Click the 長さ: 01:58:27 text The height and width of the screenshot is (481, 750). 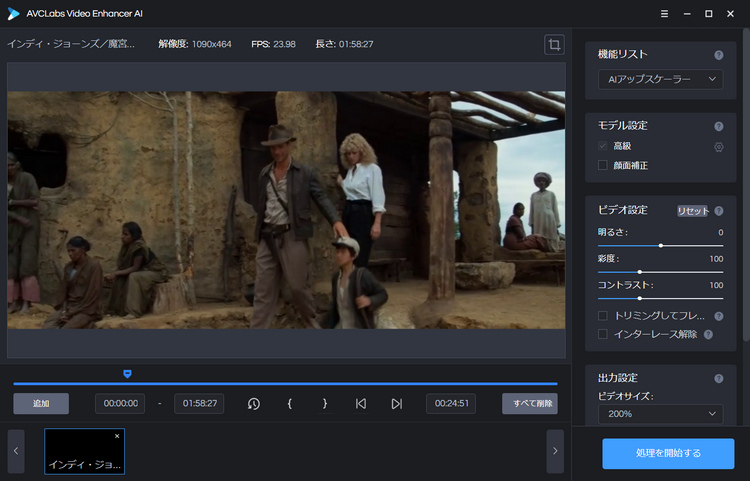click(x=344, y=44)
